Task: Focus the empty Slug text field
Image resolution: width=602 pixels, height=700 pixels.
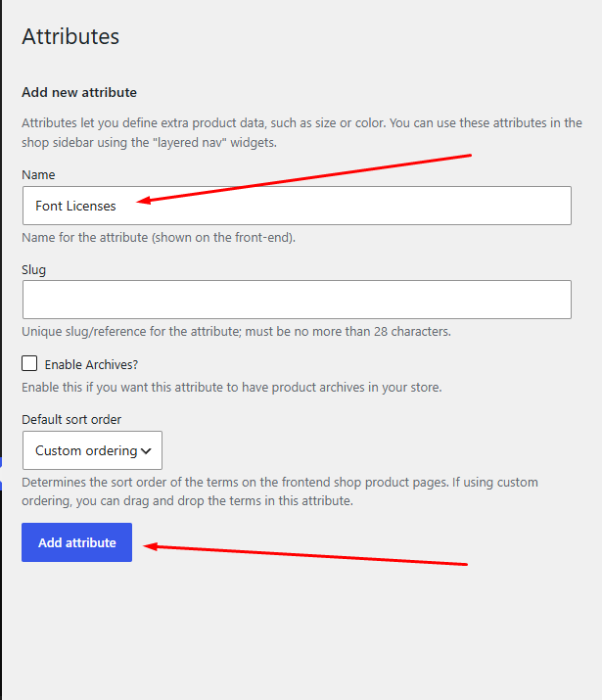Action: pos(297,300)
